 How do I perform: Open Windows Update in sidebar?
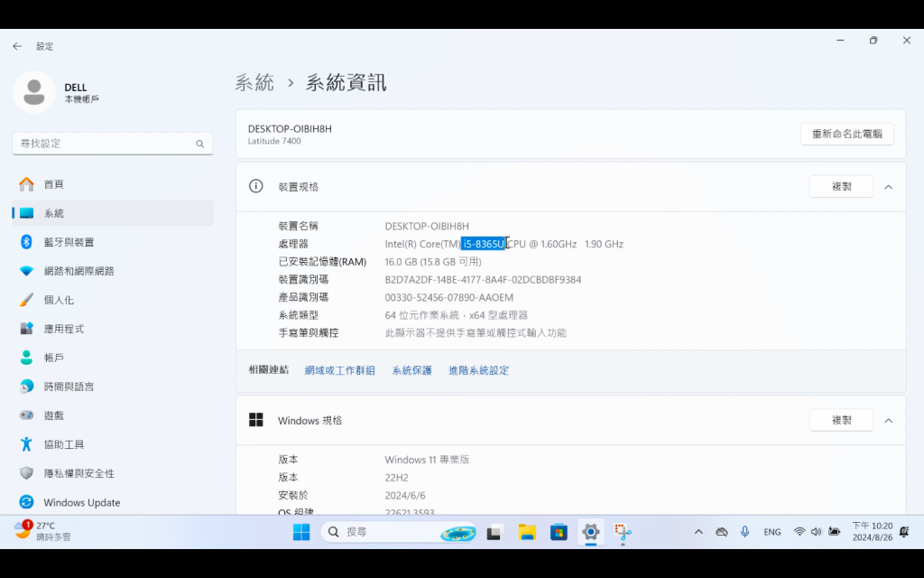coord(113,502)
